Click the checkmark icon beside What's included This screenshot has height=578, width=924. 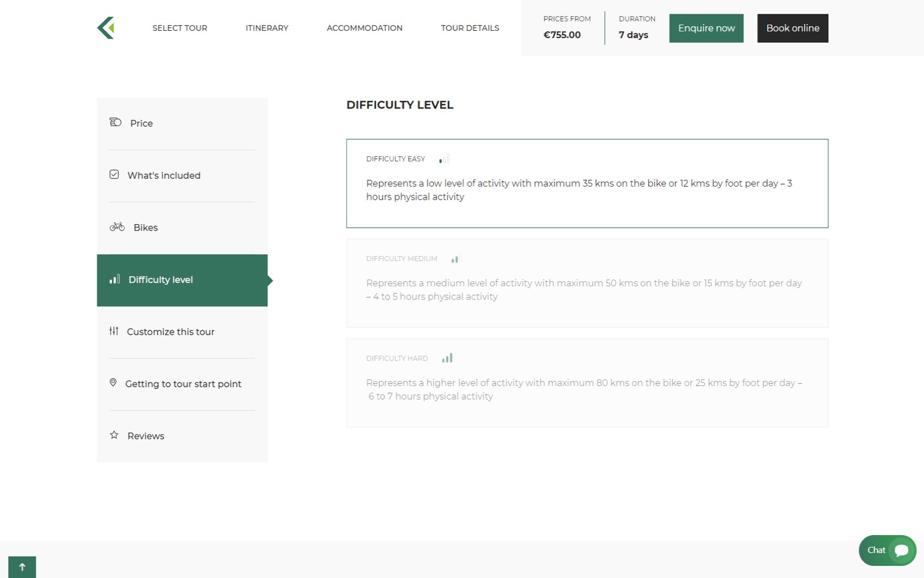[x=114, y=175]
